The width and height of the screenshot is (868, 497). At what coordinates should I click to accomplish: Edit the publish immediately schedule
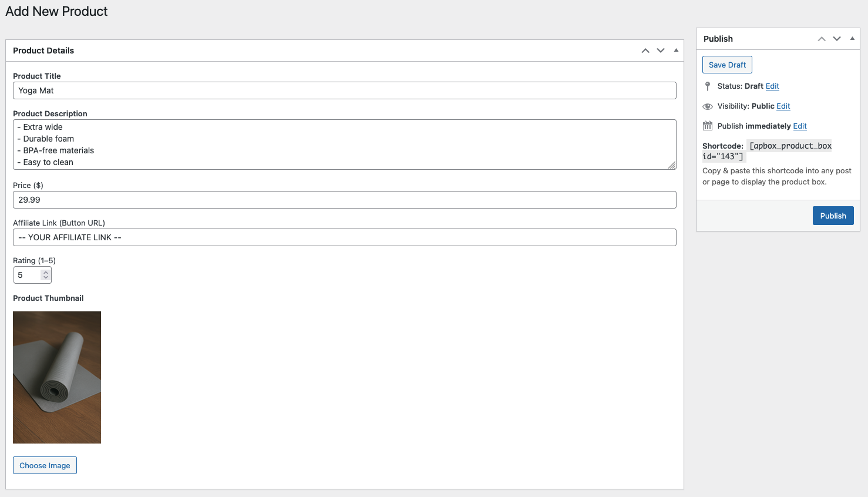[x=800, y=126]
